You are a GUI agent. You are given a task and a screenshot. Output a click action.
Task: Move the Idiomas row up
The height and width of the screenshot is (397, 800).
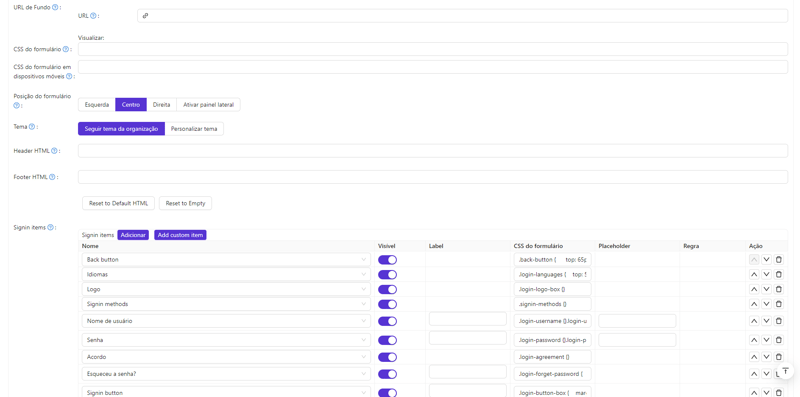pos(754,274)
